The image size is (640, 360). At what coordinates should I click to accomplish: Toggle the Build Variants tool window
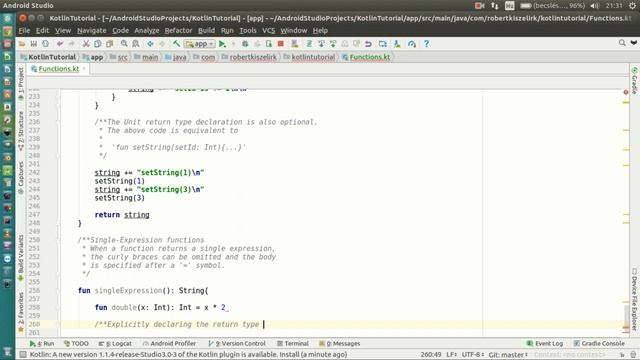[x=21, y=258]
